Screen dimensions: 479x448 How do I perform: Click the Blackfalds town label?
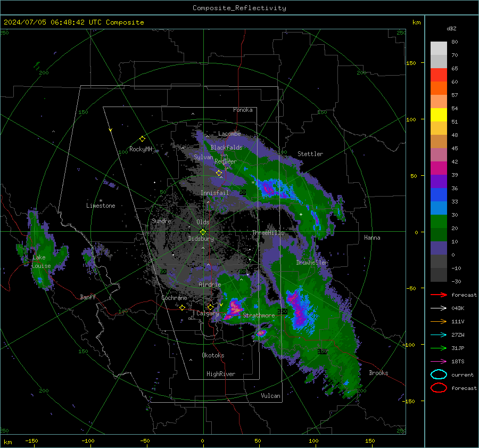point(226,148)
